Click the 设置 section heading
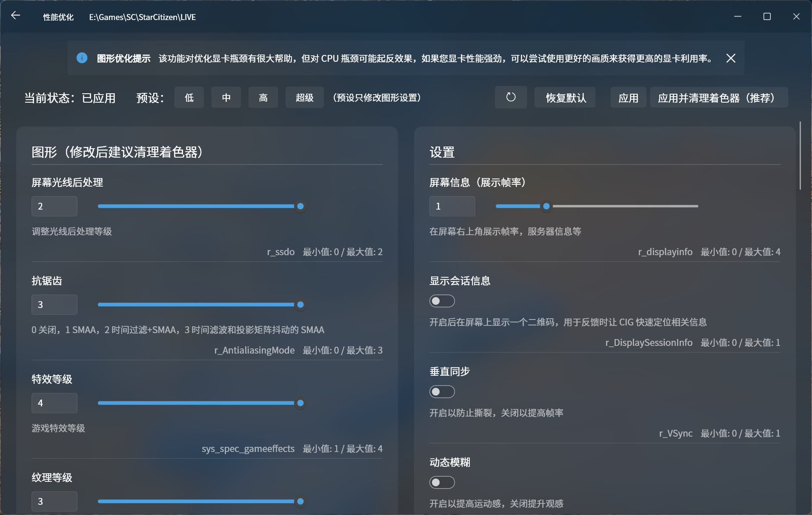Viewport: 812px width, 515px height. [x=442, y=152]
